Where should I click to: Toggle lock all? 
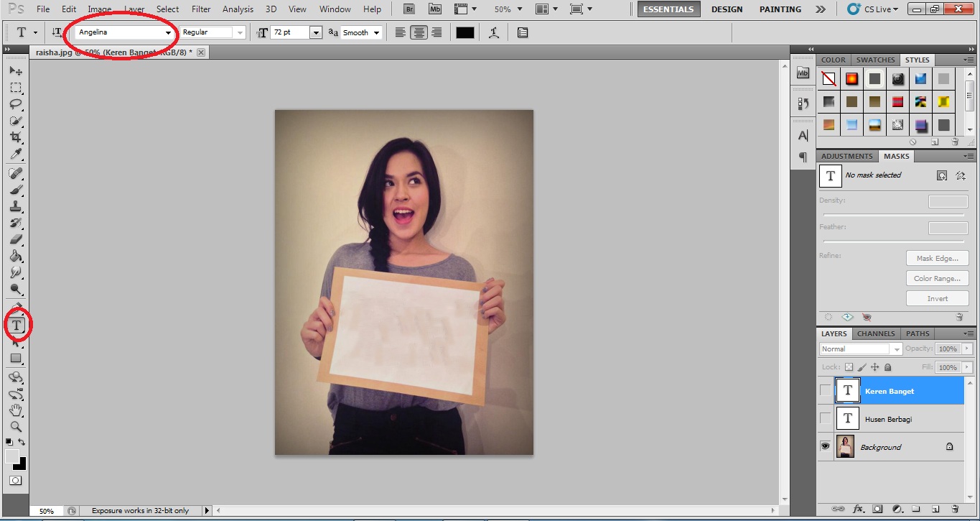point(887,367)
